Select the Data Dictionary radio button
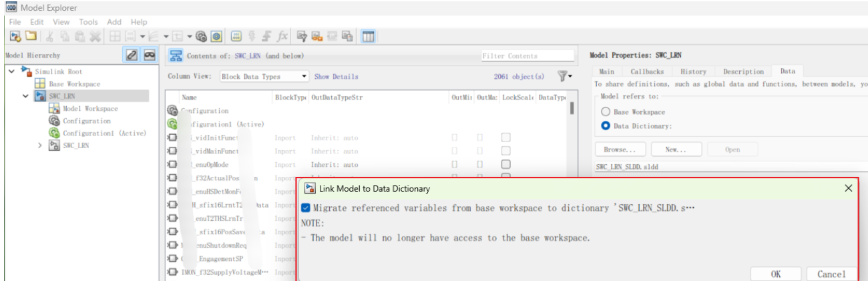The image size is (868, 281). pos(606,125)
